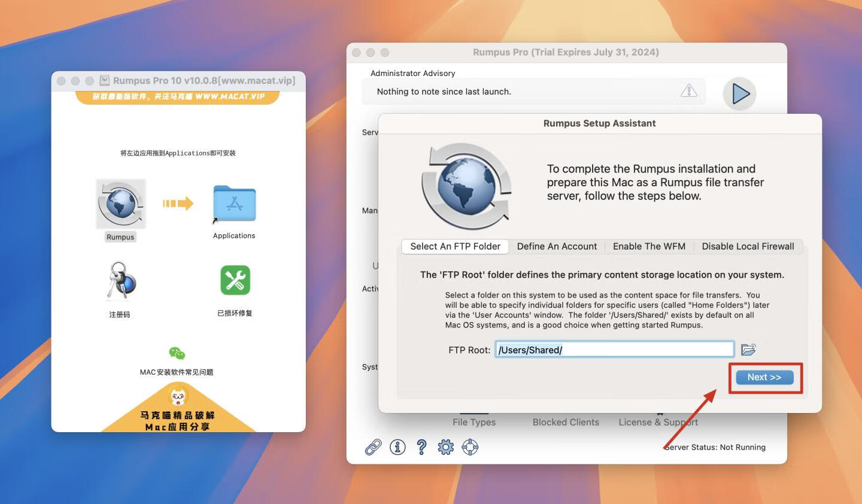The height and width of the screenshot is (504, 862).
Task: Open the gear settings icon in Rumpus window
Action: [x=446, y=447]
